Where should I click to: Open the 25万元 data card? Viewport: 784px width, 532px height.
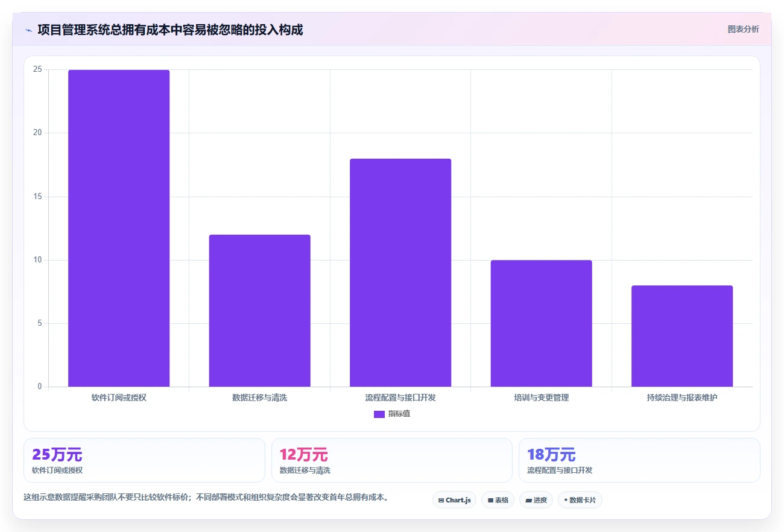(144, 460)
